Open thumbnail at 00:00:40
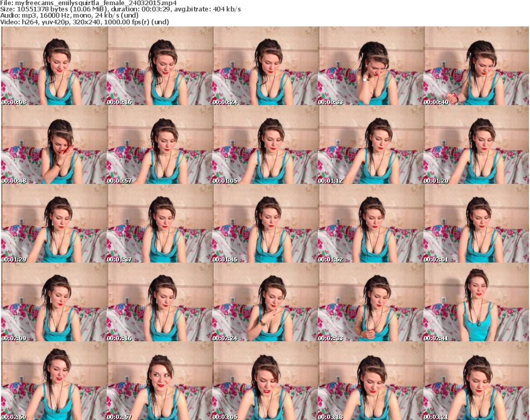This screenshot has height=420, width=530. [476, 66]
